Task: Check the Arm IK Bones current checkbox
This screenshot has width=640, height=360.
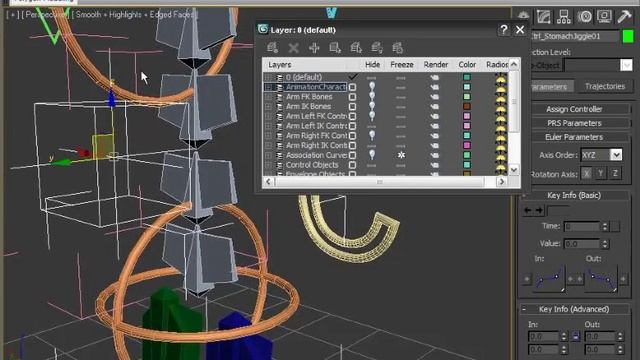Action: [x=353, y=107]
